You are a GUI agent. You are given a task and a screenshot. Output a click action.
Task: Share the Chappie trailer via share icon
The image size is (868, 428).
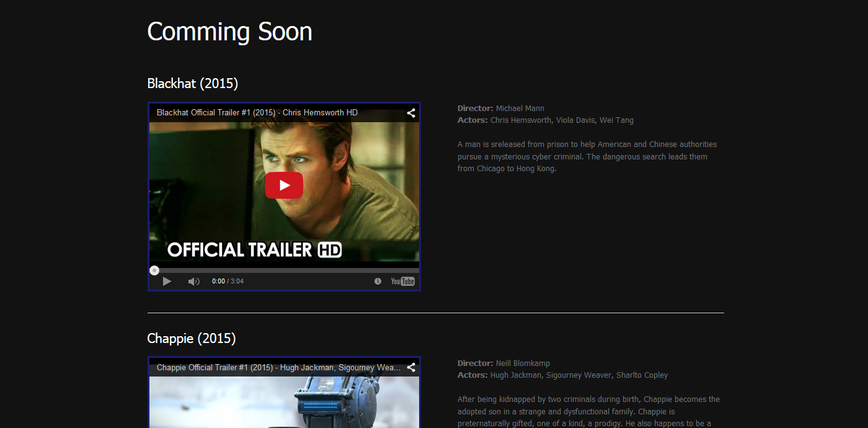[411, 368]
